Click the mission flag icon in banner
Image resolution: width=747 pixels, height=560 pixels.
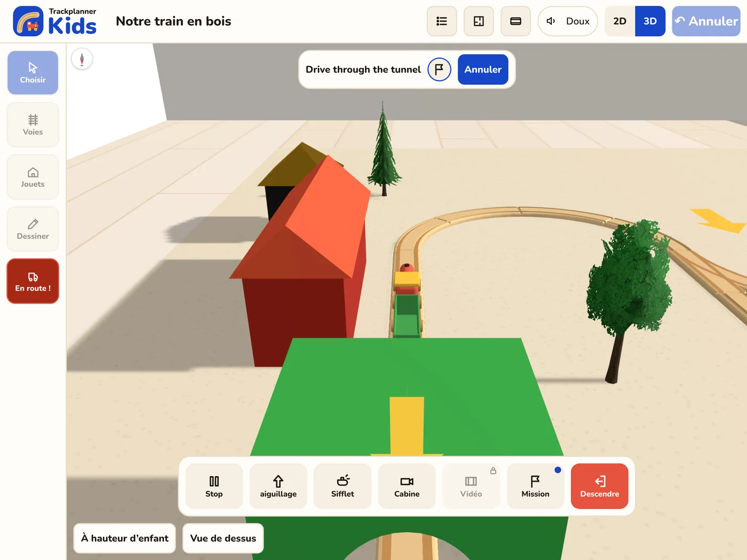tap(439, 69)
